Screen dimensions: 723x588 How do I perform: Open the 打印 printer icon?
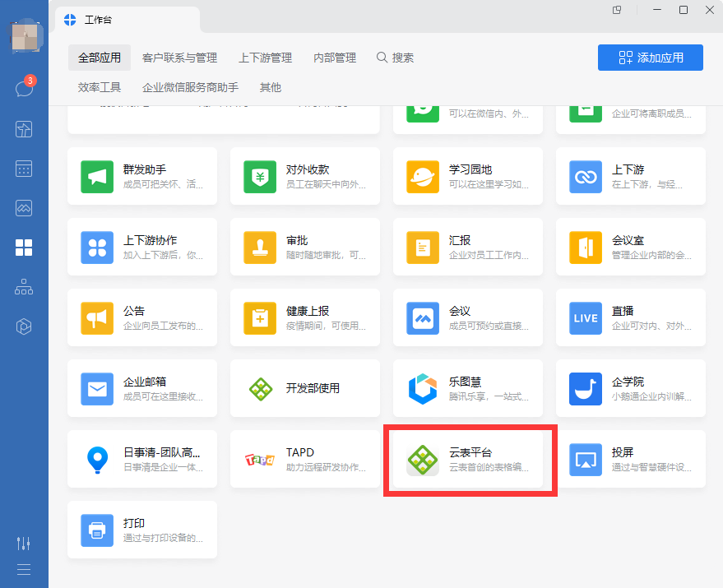97,530
